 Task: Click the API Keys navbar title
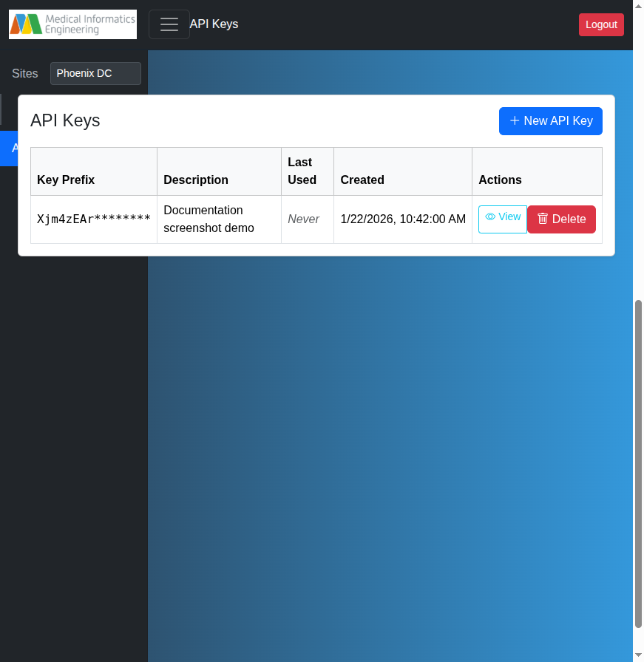214,24
